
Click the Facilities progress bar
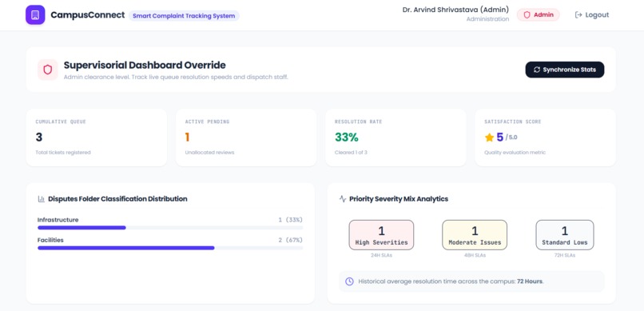[170, 248]
